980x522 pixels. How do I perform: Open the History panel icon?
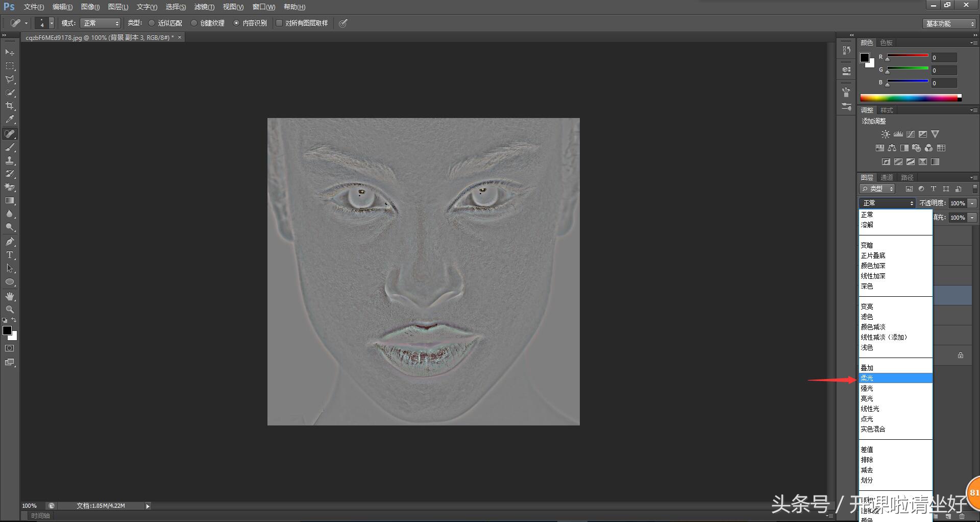pyautogui.click(x=847, y=50)
